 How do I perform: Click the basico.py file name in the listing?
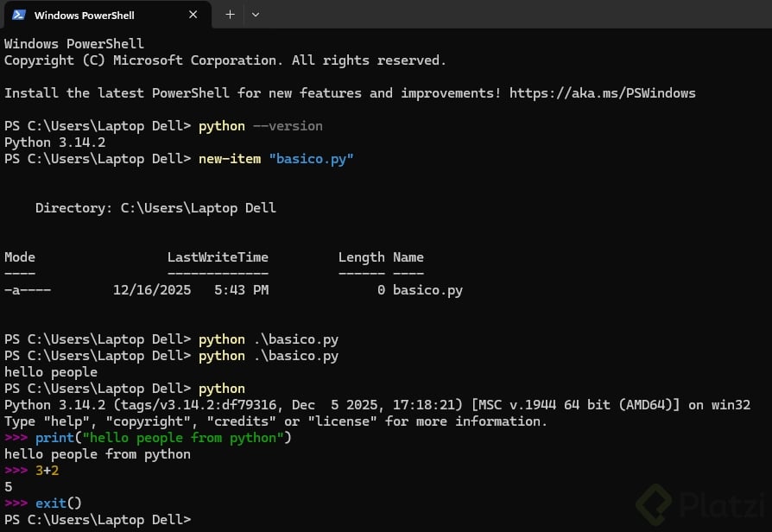(427, 290)
